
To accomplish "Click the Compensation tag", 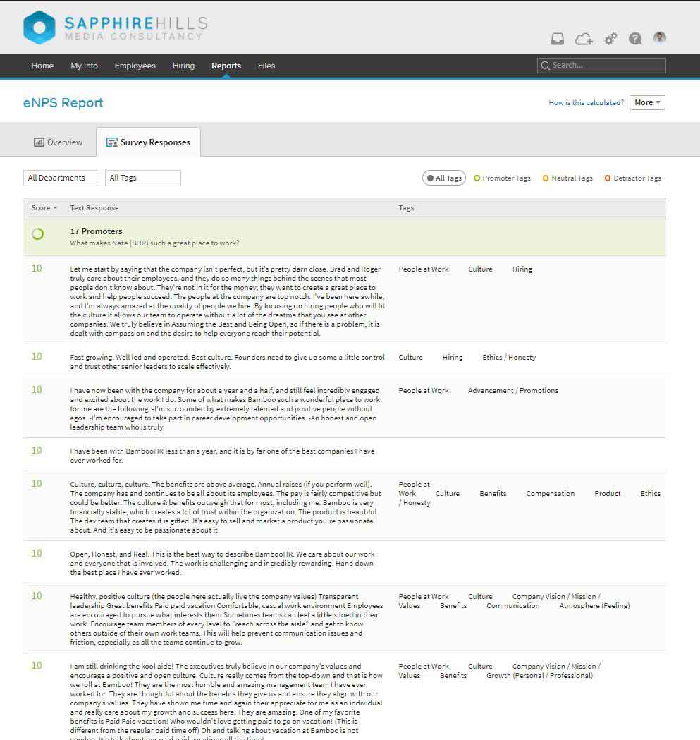I will coord(551,493).
